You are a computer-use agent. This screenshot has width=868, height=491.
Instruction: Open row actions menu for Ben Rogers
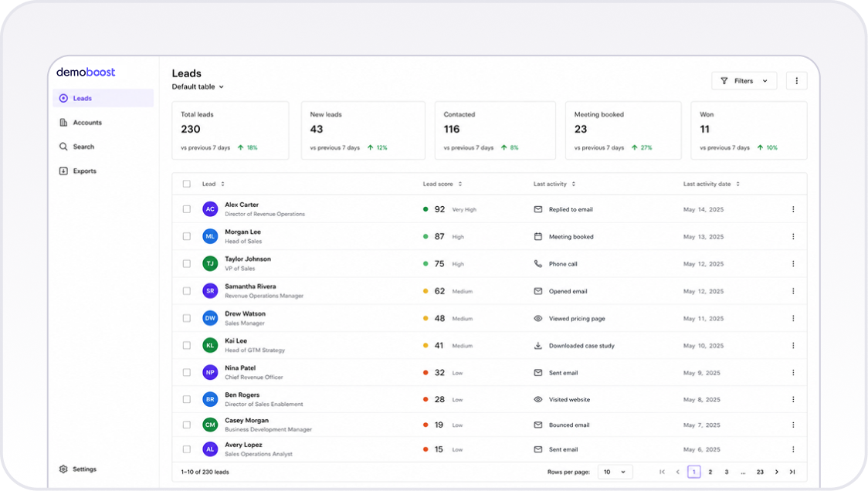(x=793, y=399)
